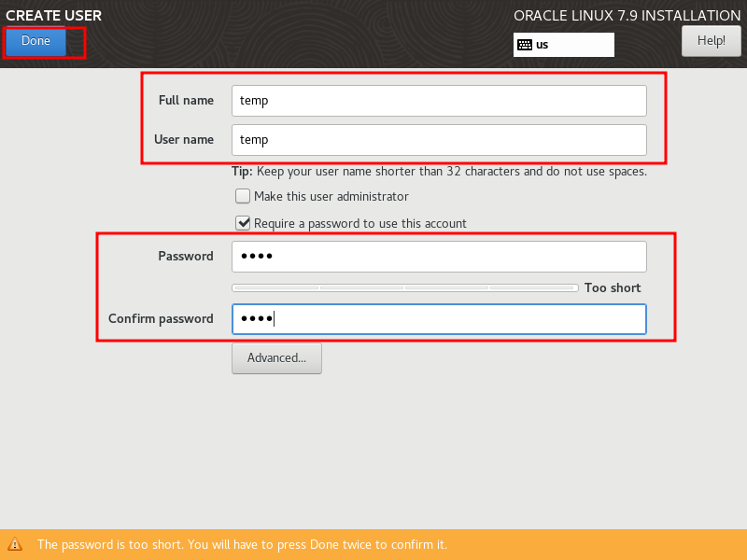Uncheck Require a password checkbox
Image resolution: width=747 pixels, height=560 pixels.
[x=243, y=223]
